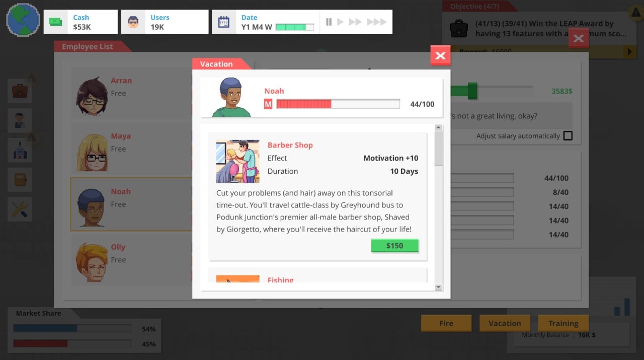Image resolution: width=644 pixels, height=360 pixels.
Task: Open the employee sidebar icon
Action: 20,120
